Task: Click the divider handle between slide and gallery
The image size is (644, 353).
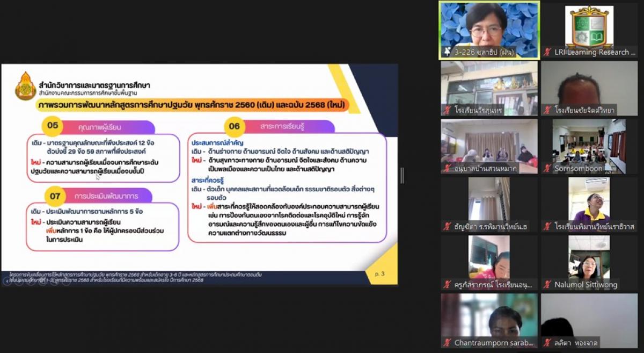Action: pyautogui.click(x=402, y=175)
